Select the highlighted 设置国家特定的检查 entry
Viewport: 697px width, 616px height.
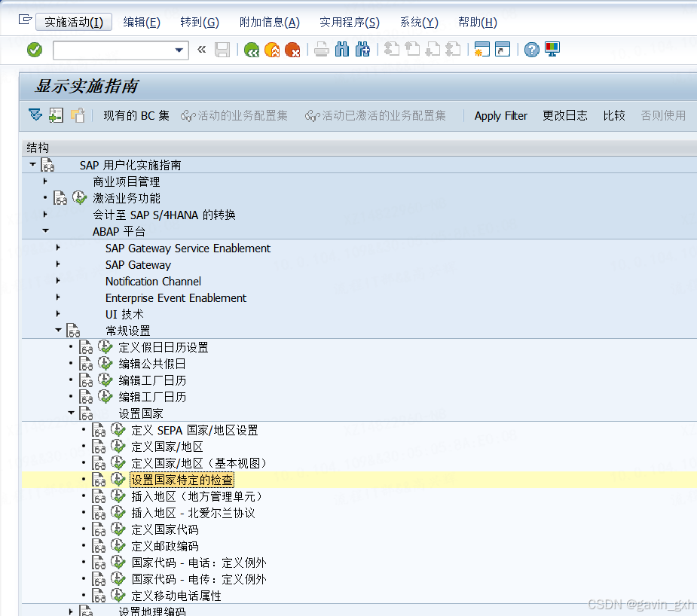click(x=181, y=479)
